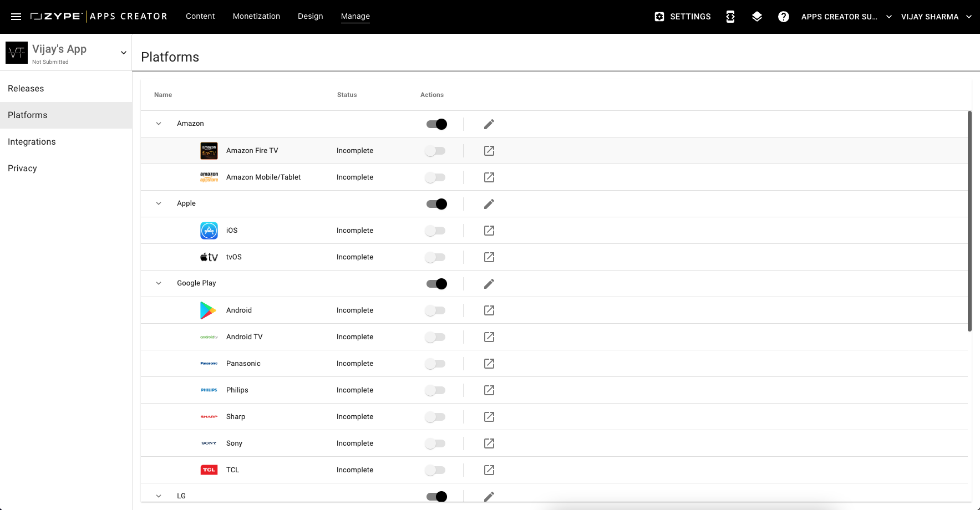Open Android TV external link icon
The height and width of the screenshot is (510, 980).
(x=489, y=337)
